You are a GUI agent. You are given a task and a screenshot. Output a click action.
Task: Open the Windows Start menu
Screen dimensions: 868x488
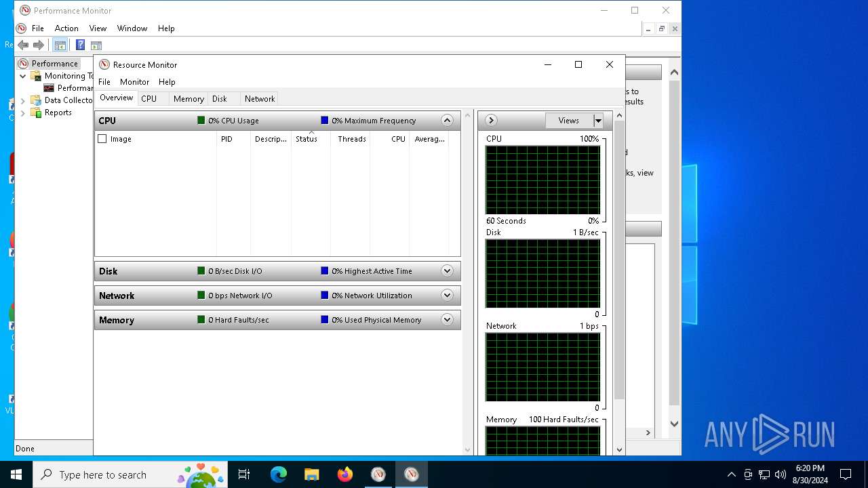16,474
